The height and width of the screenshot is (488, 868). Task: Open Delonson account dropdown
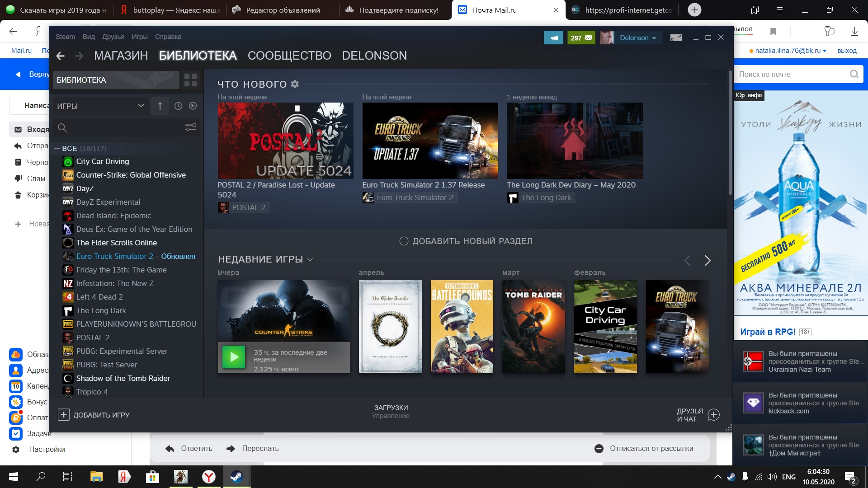pyautogui.click(x=637, y=38)
